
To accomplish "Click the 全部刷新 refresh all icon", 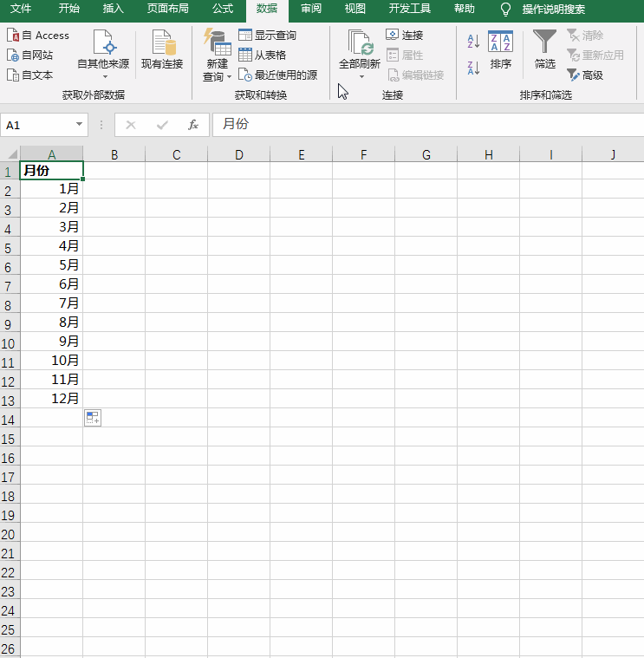I will coord(360,43).
